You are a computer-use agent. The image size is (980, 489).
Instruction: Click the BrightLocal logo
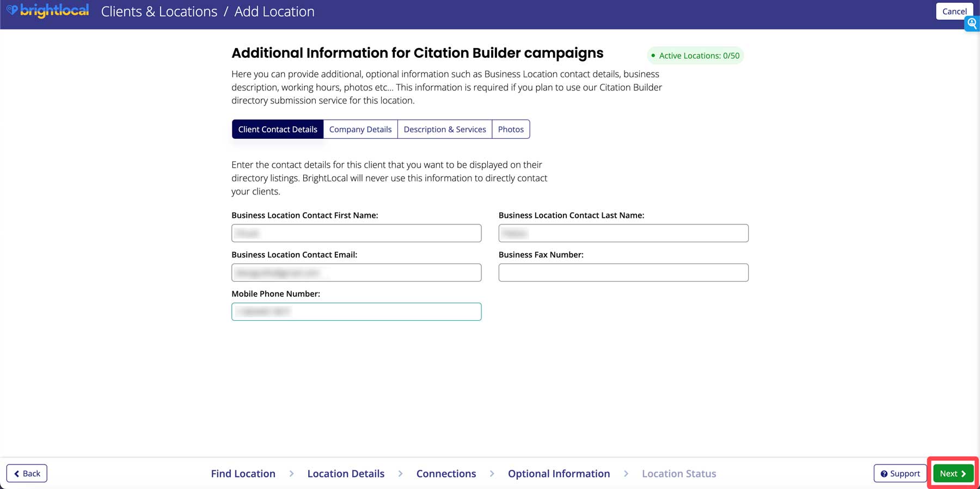pos(47,11)
